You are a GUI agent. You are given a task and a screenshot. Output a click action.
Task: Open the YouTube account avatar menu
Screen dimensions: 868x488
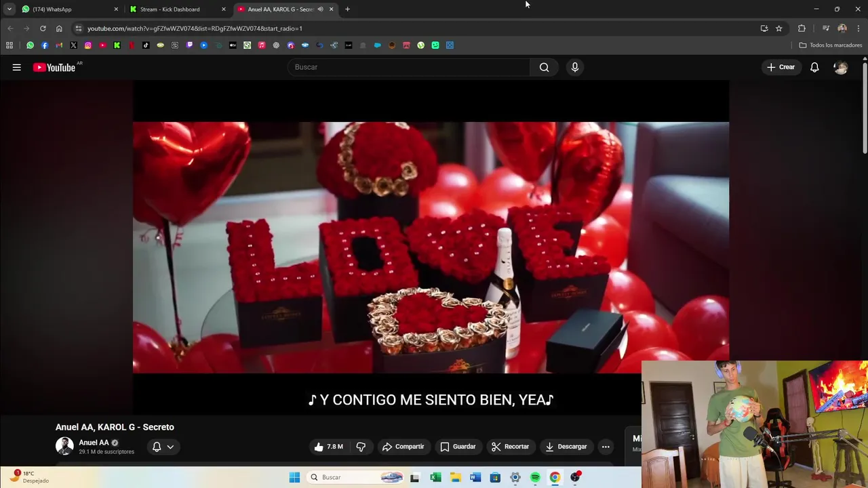[841, 67]
